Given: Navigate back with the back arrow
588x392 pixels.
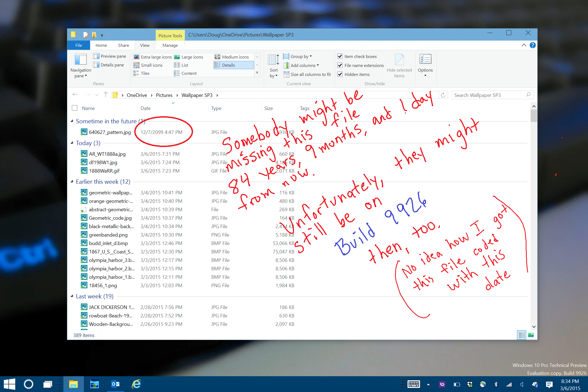Looking at the screenshot, I should pyautogui.click(x=75, y=95).
